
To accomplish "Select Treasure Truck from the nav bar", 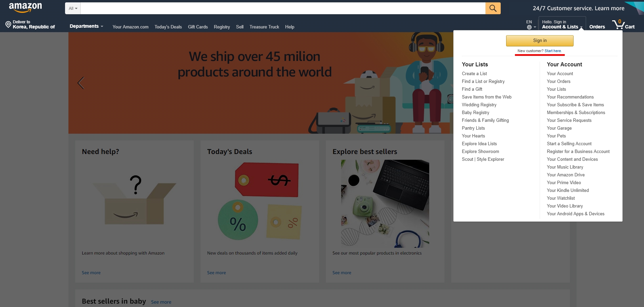I will pyautogui.click(x=264, y=27).
